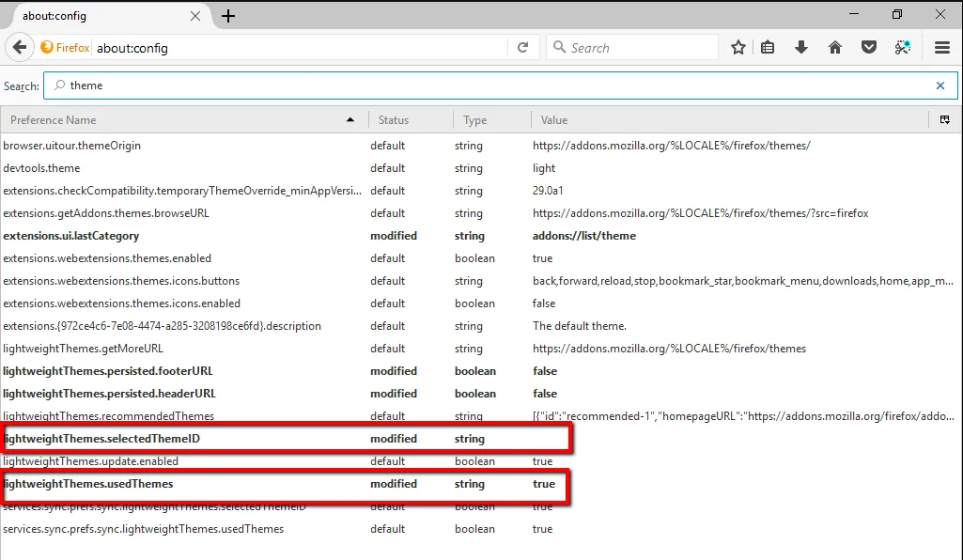Clear the theme search filter
The image size is (963, 560).
pyautogui.click(x=940, y=86)
